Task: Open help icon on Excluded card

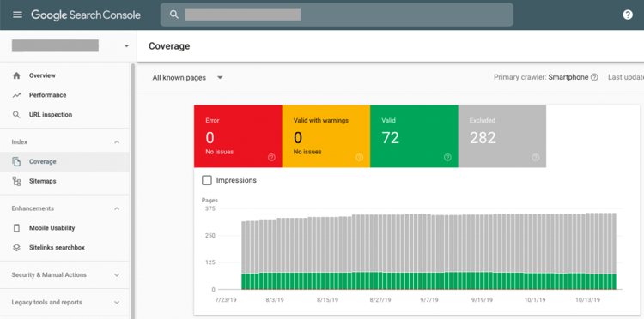Action: click(x=536, y=158)
